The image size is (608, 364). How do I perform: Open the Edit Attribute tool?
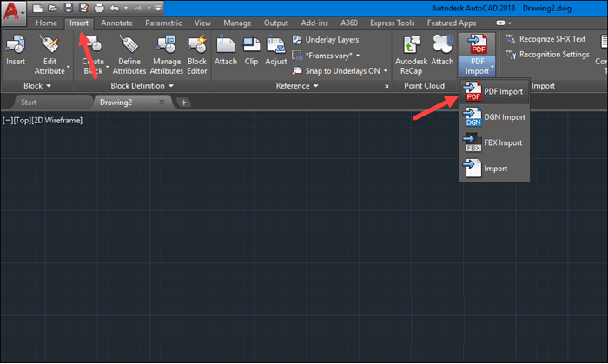[x=50, y=50]
